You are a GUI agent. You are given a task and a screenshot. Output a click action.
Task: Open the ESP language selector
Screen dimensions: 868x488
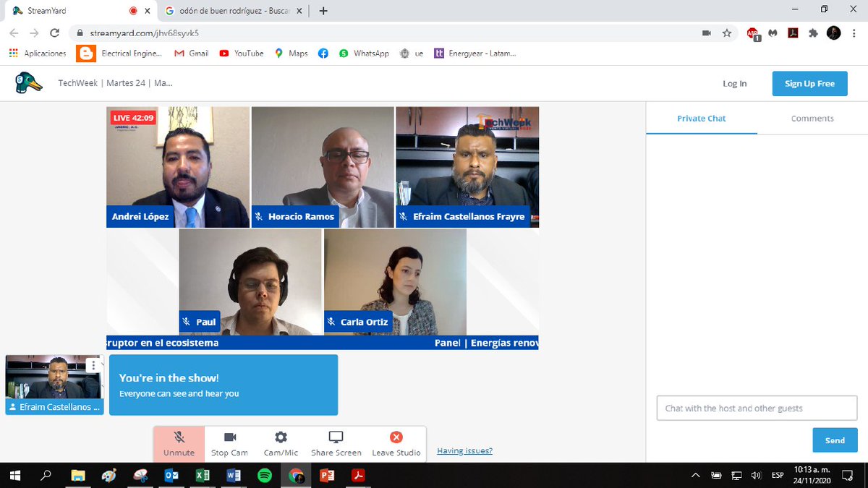[x=778, y=475]
